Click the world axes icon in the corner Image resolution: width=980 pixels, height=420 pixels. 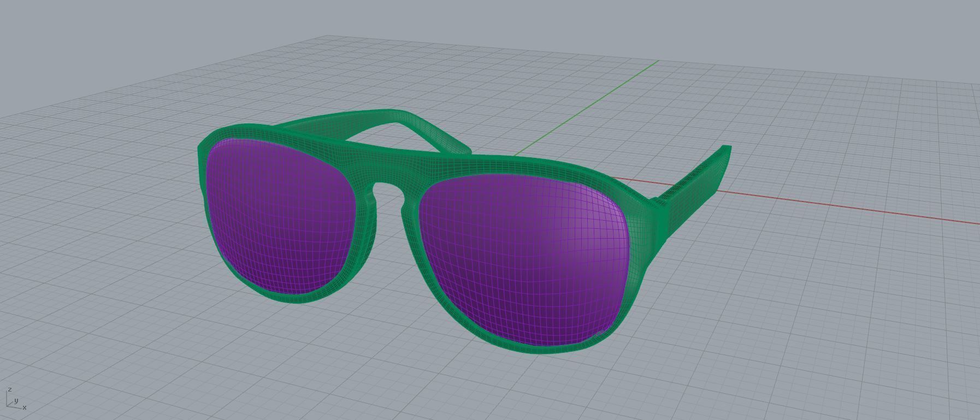coord(15,399)
